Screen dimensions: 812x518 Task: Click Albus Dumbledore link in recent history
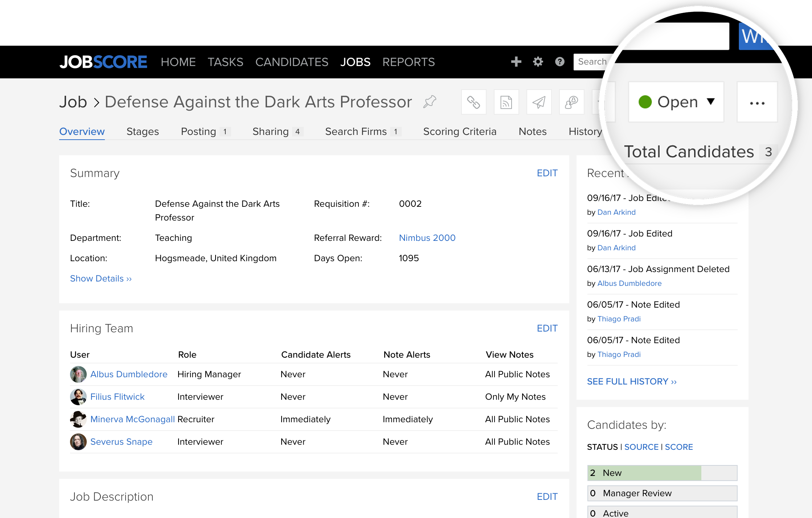pyautogui.click(x=629, y=283)
